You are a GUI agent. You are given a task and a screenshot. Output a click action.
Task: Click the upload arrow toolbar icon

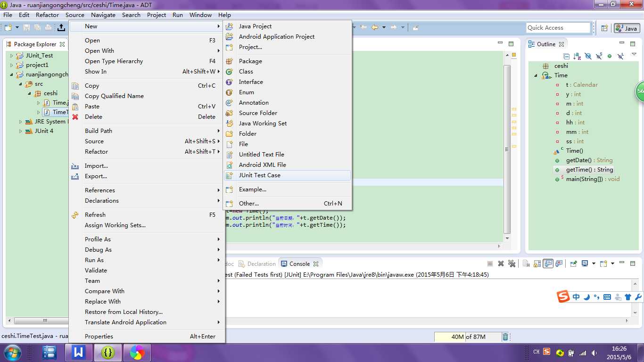click(x=61, y=28)
